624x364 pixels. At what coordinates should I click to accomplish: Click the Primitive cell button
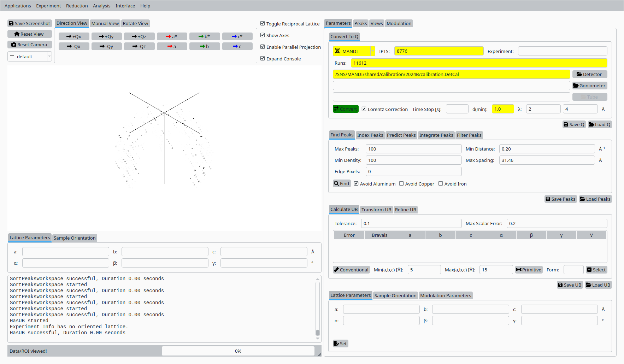(529, 270)
